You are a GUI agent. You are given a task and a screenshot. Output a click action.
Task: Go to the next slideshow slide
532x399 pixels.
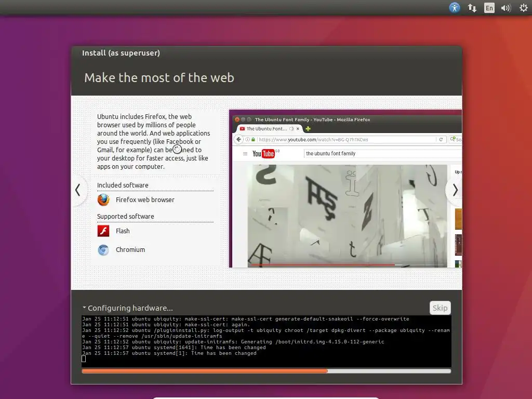[455, 190]
